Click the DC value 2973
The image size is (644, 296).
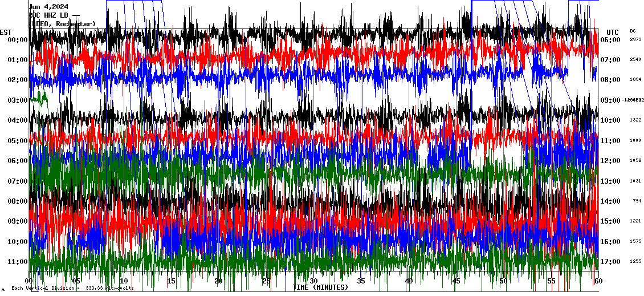(x=635, y=40)
